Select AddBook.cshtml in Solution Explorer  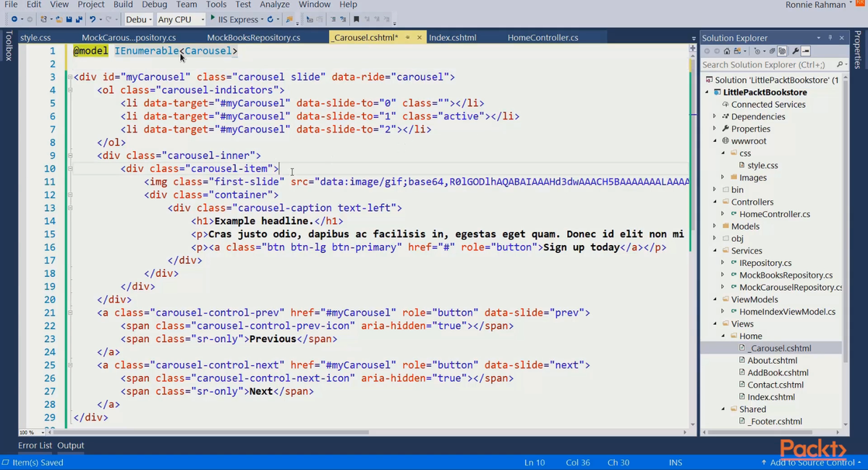(778, 372)
